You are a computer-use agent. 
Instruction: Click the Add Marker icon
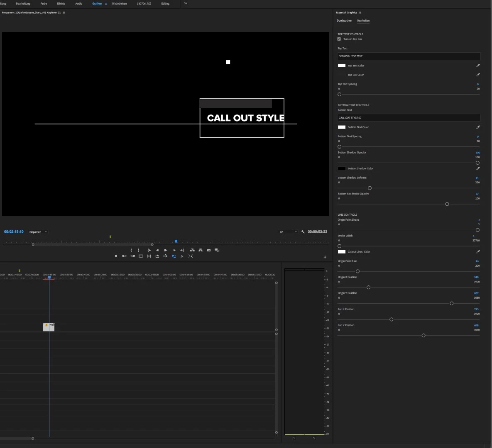(x=116, y=256)
